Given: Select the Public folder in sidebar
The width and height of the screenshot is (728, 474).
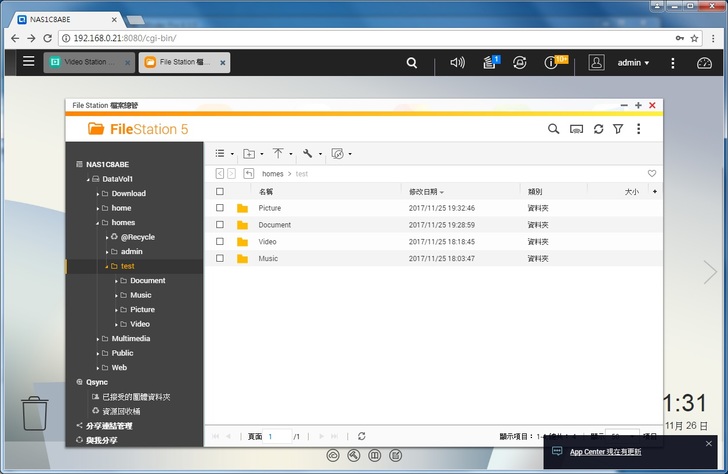Looking at the screenshot, I should 122,353.
